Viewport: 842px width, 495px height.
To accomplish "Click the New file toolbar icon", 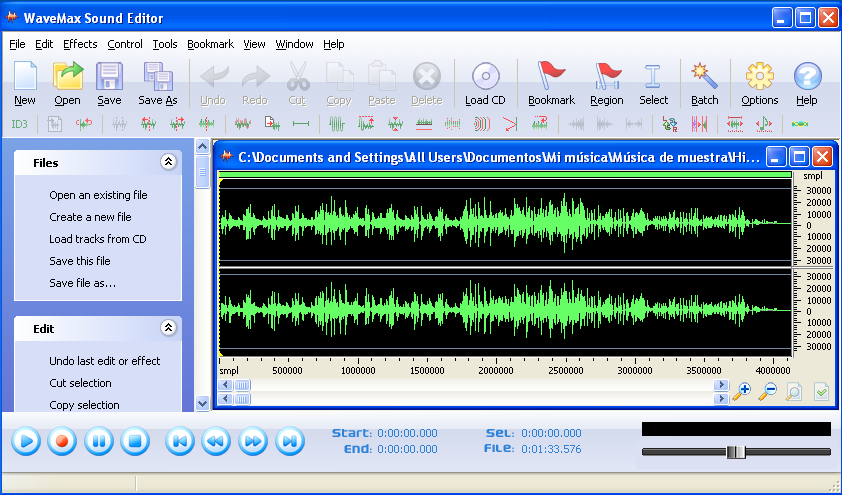I will point(25,77).
